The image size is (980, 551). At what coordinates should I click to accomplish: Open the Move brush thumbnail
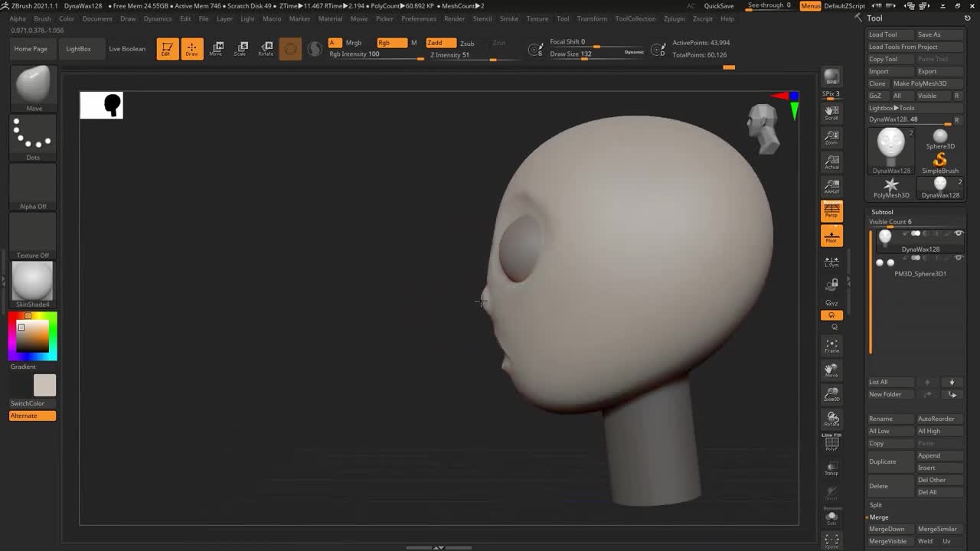pyautogui.click(x=33, y=89)
